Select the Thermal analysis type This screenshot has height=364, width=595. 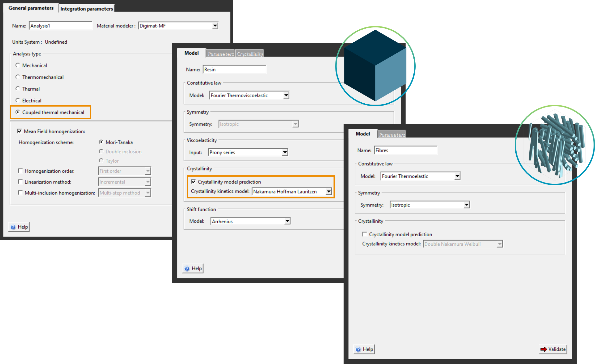click(x=18, y=89)
